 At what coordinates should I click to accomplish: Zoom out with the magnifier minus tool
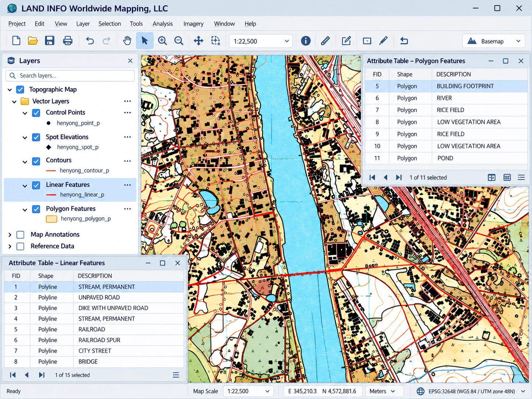pos(179,41)
